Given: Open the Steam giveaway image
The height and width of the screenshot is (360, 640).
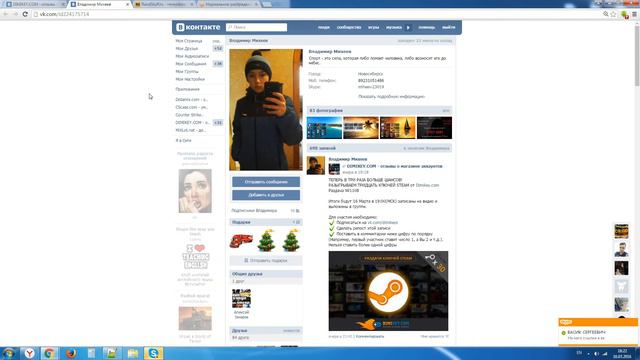Looking at the screenshot, I should point(388,291).
